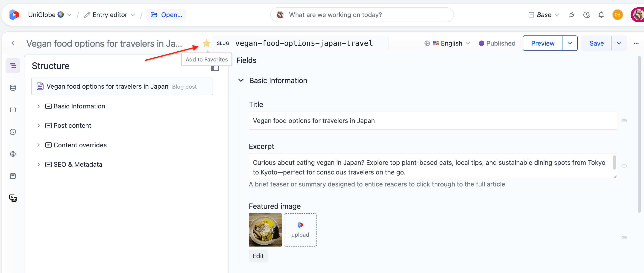Image resolution: width=644 pixels, height=273 pixels.
Task: Click the Fields panel vertical scrollbar
Action: 639,135
